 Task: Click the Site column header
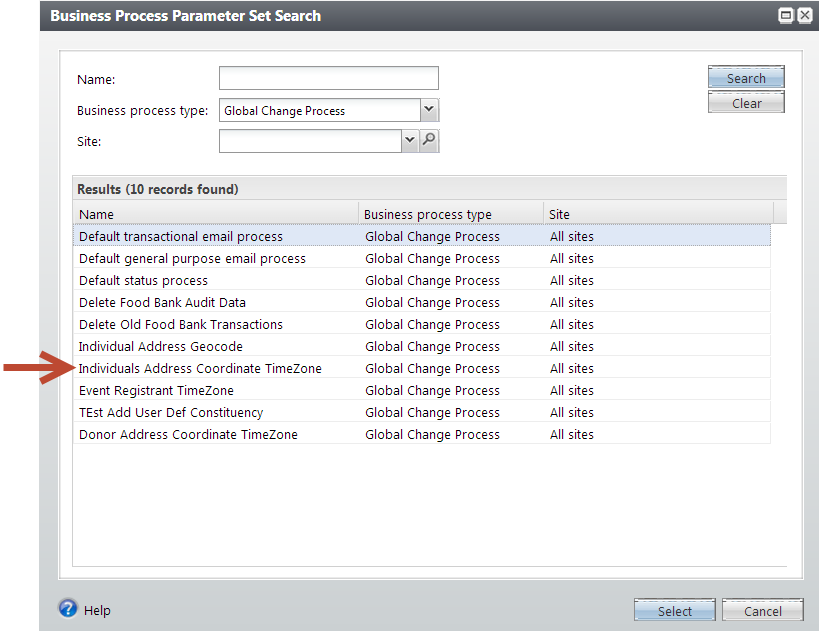click(x=658, y=214)
